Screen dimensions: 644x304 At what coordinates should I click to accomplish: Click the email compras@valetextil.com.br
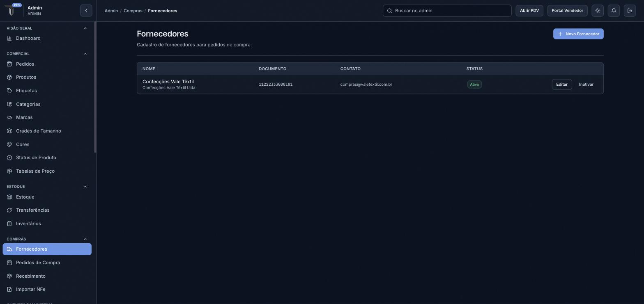[366, 85]
